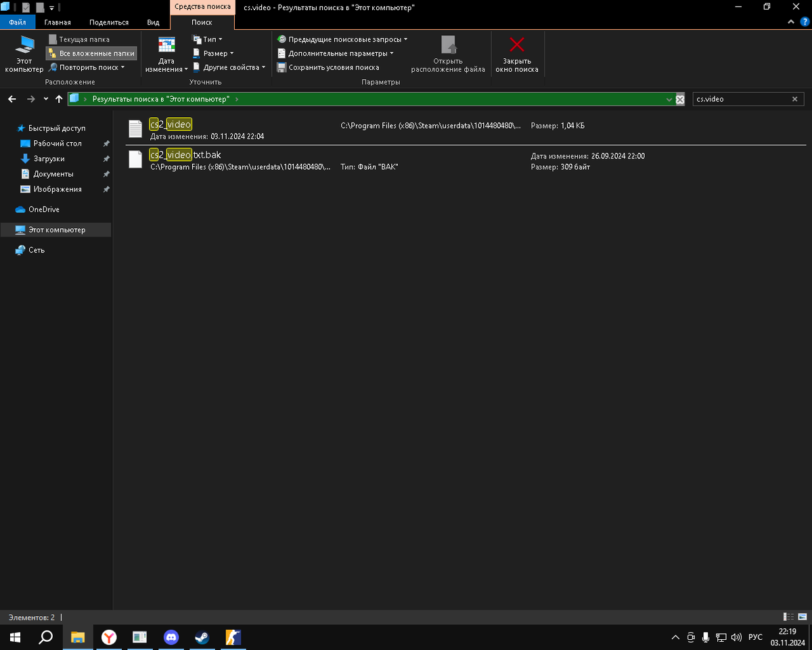Image resolution: width=812 pixels, height=650 pixels.
Task: Switch the РУС input language
Action: pyautogui.click(x=755, y=637)
